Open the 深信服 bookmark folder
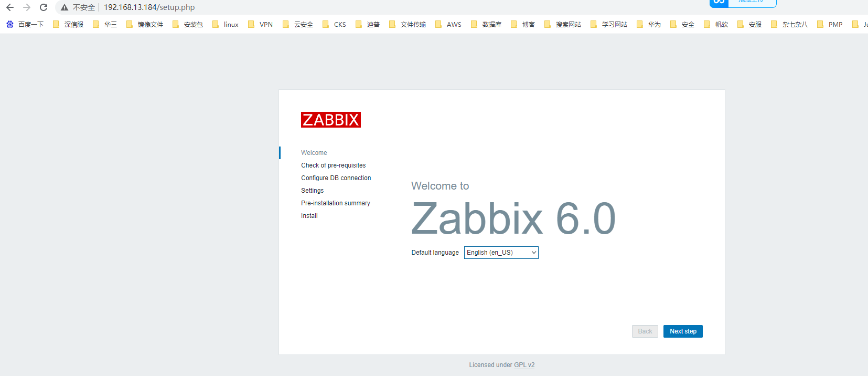This screenshot has height=376, width=868. pyautogui.click(x=68, y=24)
